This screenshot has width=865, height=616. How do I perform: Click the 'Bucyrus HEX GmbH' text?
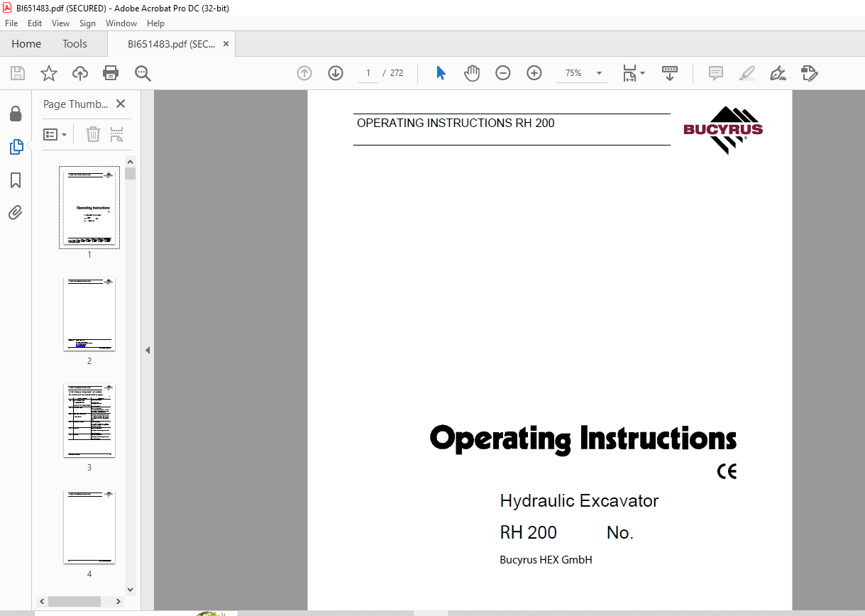[x=546, y=560]
